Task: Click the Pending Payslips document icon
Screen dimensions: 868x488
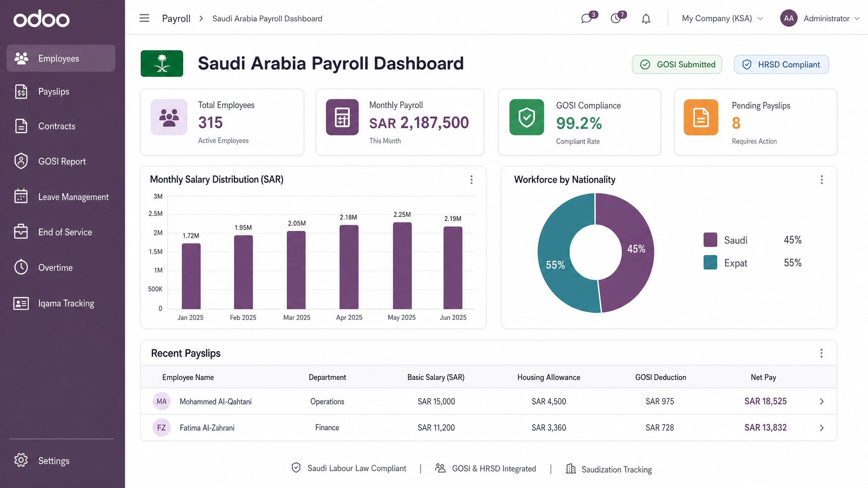Action: point(701,117)
